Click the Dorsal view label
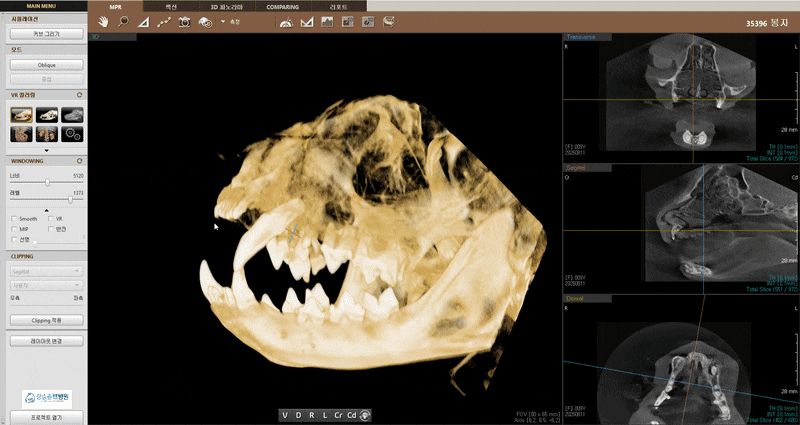This screenshot has width=800, height=425. (587, 298)
